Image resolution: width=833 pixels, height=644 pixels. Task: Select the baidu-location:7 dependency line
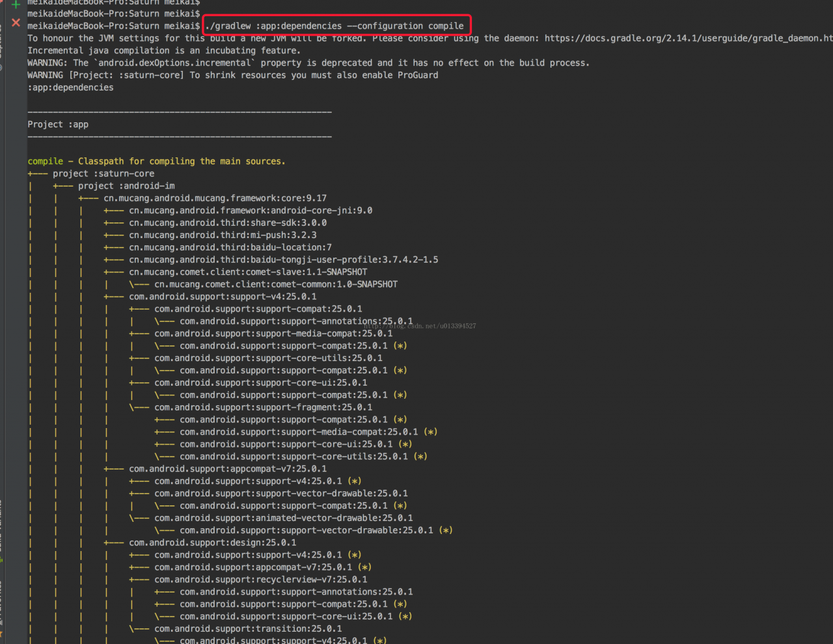230,248
